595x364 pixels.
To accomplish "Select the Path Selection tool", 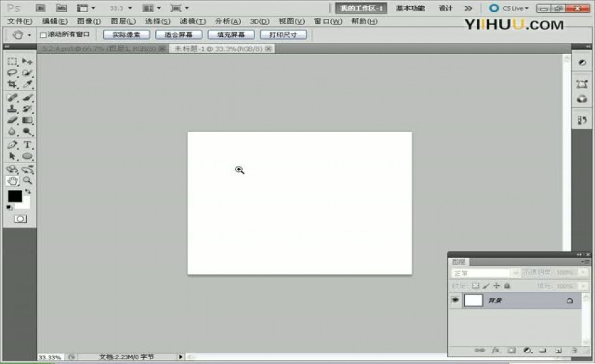I will click(12, 156).
